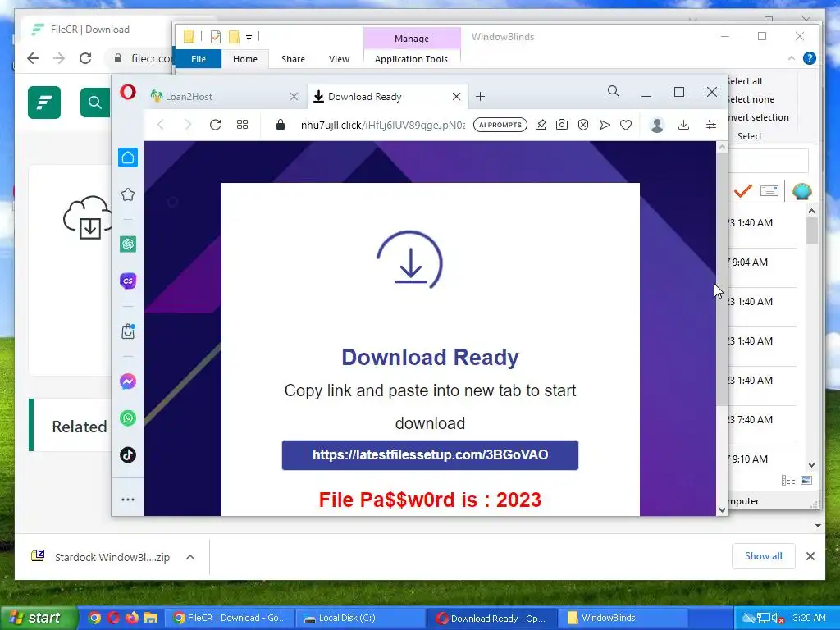Click Show all downloads button

(764, 557)
